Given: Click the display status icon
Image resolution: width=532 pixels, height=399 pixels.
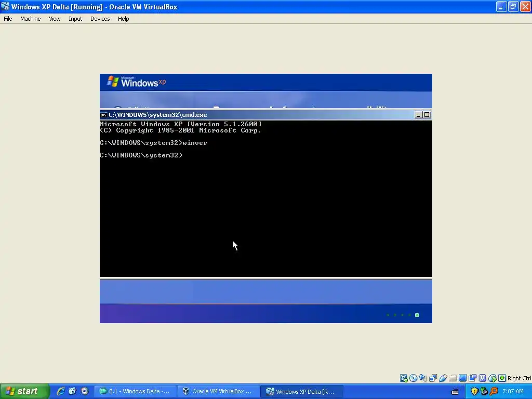Looking at the screenshot, I should (x=462, y=378).
